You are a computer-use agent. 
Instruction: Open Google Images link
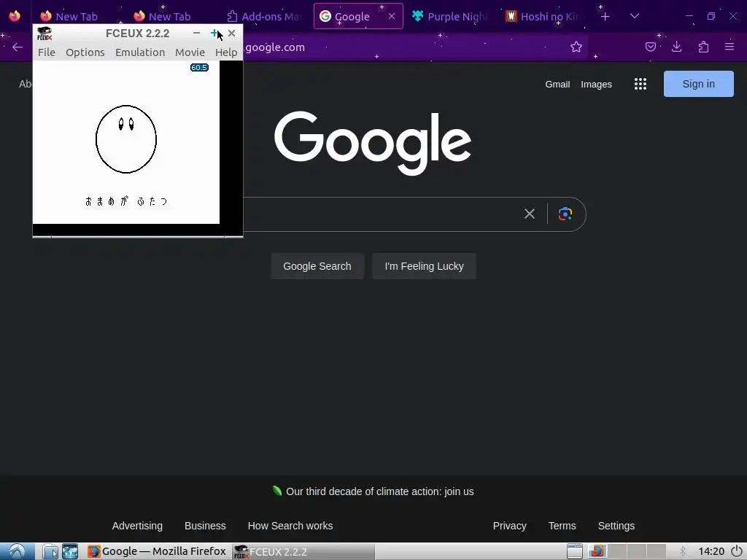click(596, 85)
